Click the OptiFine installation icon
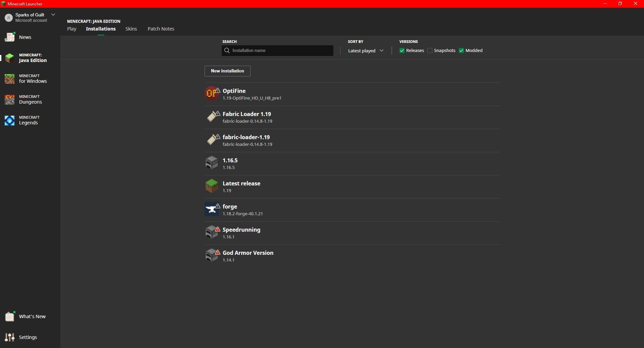The image size is (644, 348). click(x=211, y=94)
